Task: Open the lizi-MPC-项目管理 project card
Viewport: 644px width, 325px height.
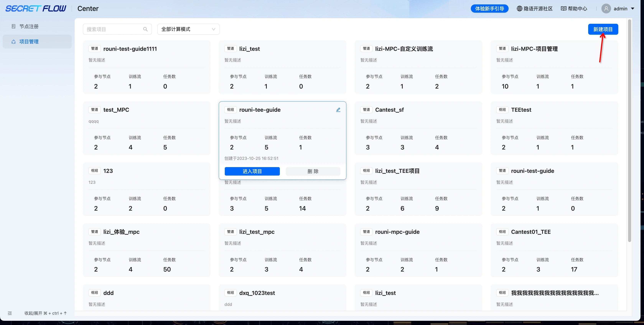Action: coord(554,67)
